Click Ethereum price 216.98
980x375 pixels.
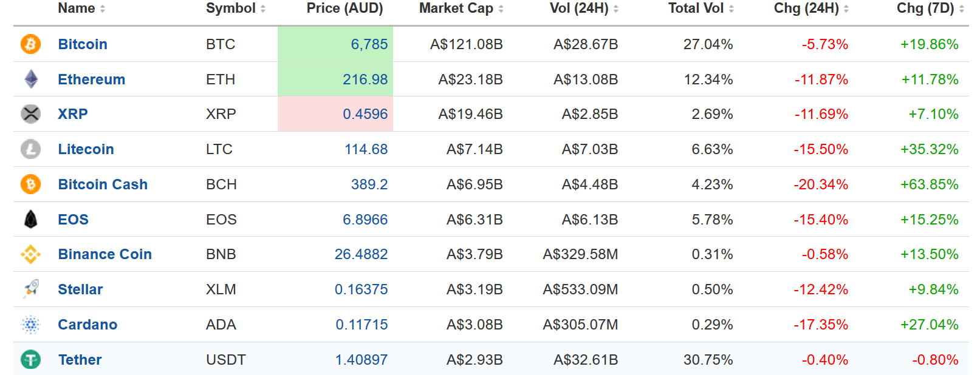point(365,79)
